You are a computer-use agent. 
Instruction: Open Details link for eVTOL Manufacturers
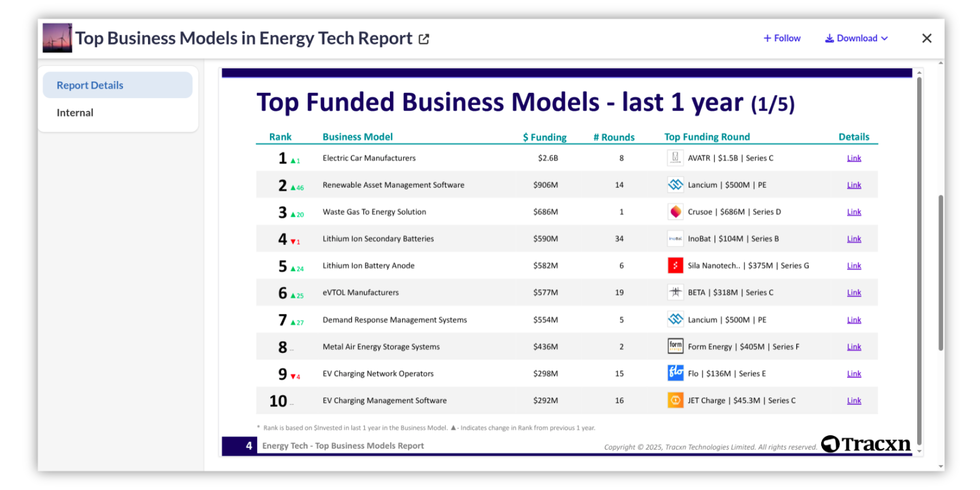coord(853,292)
